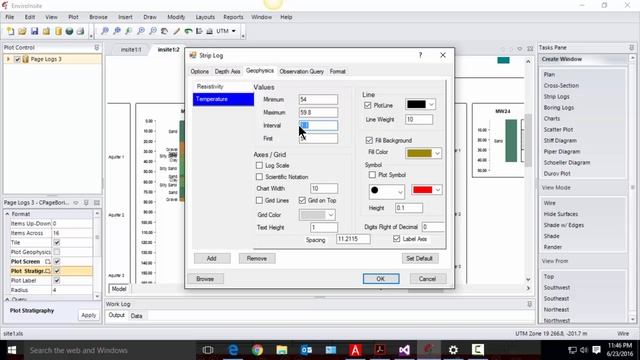This screenshot has width=640, height=360.
Task: Click the green undo arrow icon
Action: pos(188,31)
